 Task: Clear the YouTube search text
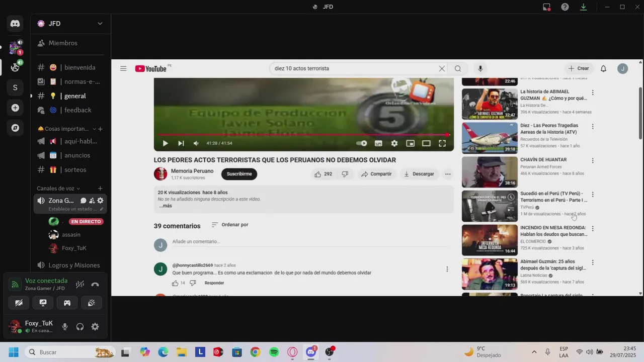442,68
